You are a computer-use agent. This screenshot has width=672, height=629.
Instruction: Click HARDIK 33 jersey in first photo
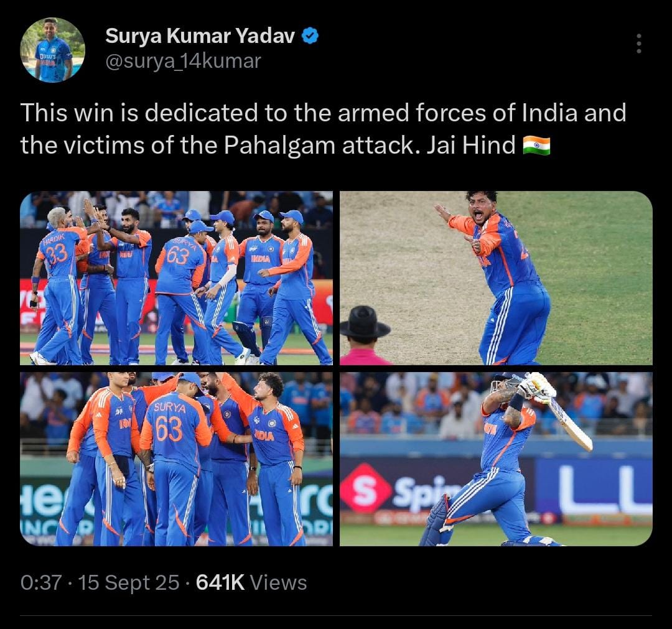pyautogui.click(x=57, y=248)
